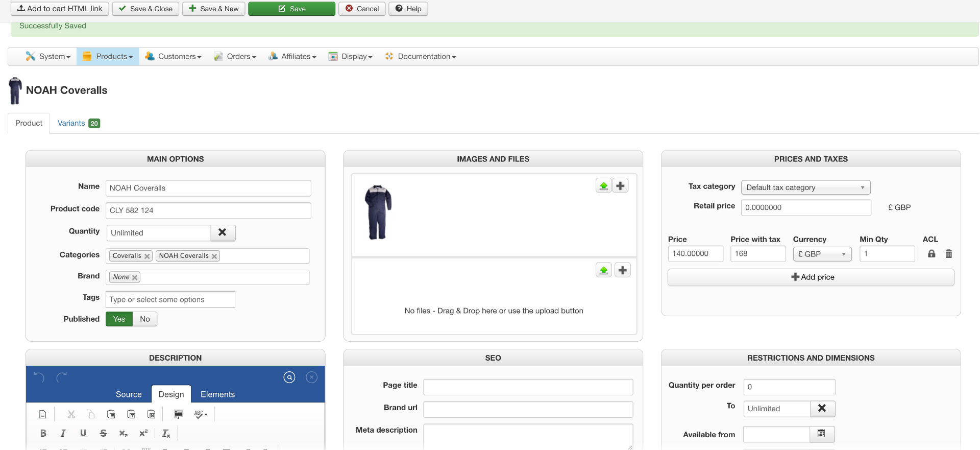Remove the None brand tag
Viewport: 980px width, 450px height.
click(135, 277)
